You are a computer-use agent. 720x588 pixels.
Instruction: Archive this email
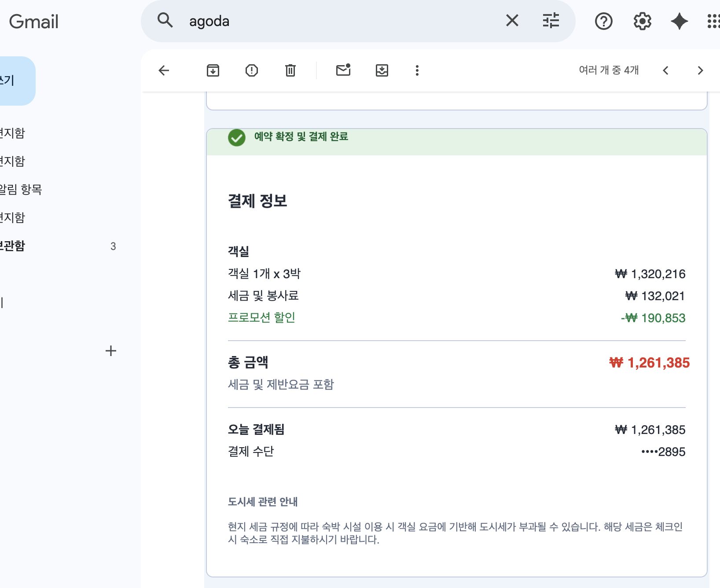(213, 70)
